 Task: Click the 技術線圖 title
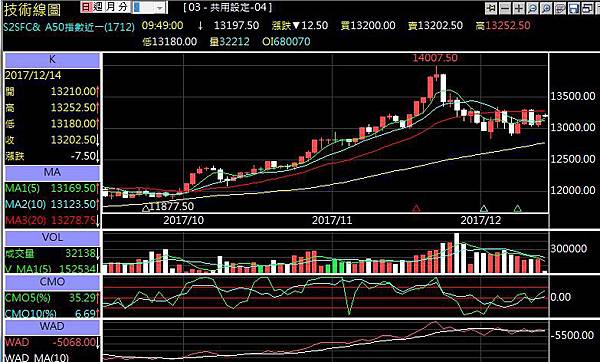pyautogui.click(x=33, y=10)
